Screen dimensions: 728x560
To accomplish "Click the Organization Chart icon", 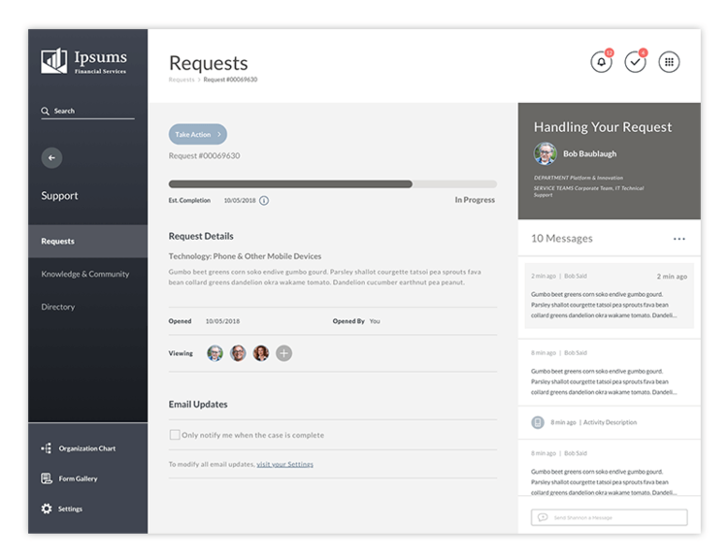I will pos(47,448).
